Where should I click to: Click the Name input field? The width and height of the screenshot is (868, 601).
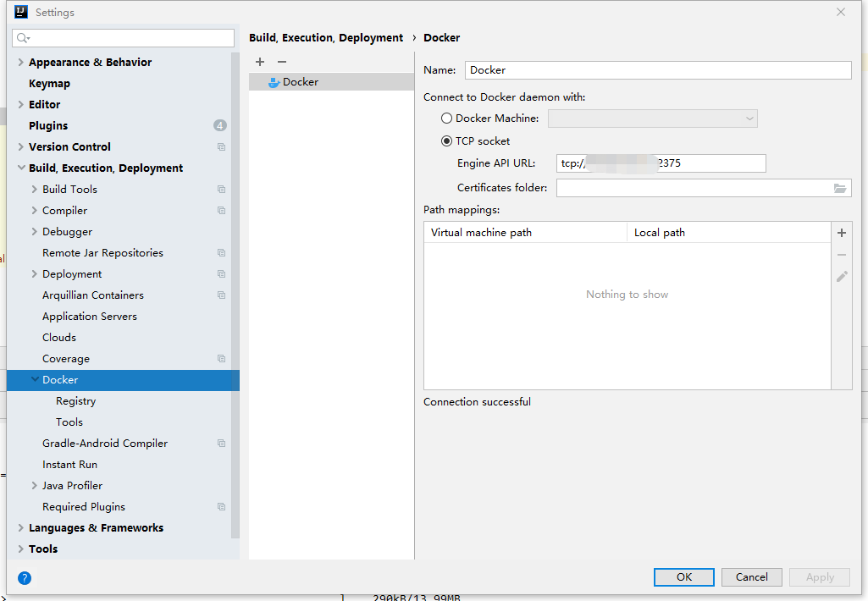(658, 70)
